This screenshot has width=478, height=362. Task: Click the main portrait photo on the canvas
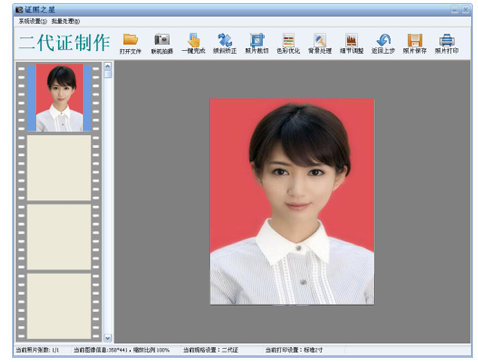click(292, 201)
